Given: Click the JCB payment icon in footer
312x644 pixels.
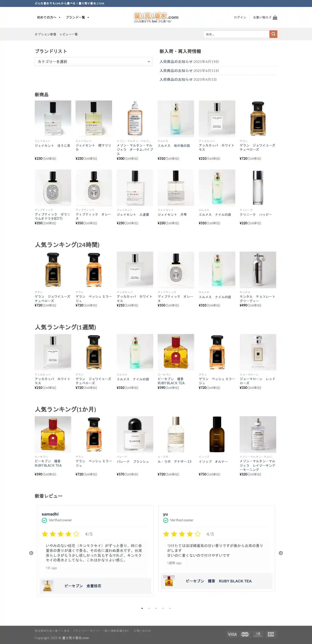Looking at the screenshot, I should pyautogui.click(x=271, y=634).
